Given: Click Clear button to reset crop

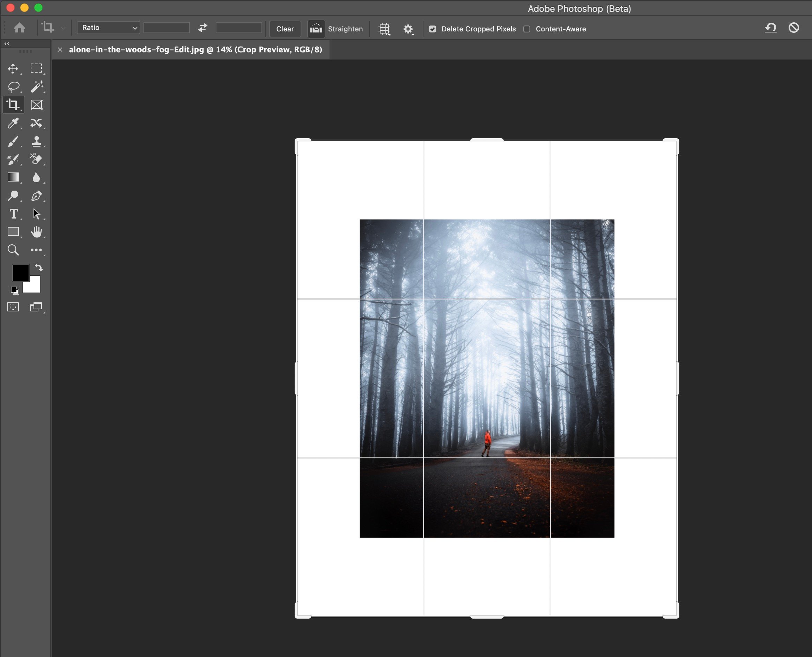Looking at the screenshot, I should click(284, 29).
